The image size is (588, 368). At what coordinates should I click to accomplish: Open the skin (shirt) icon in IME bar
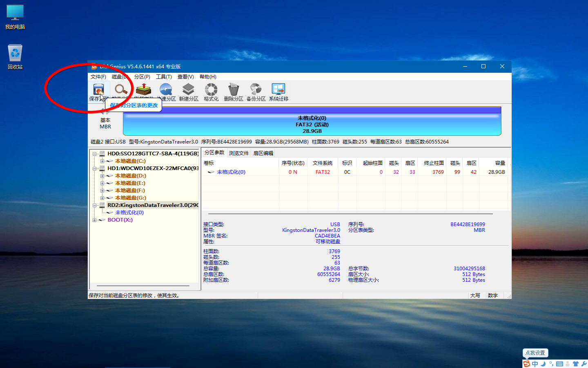click(x=576, y=364)
